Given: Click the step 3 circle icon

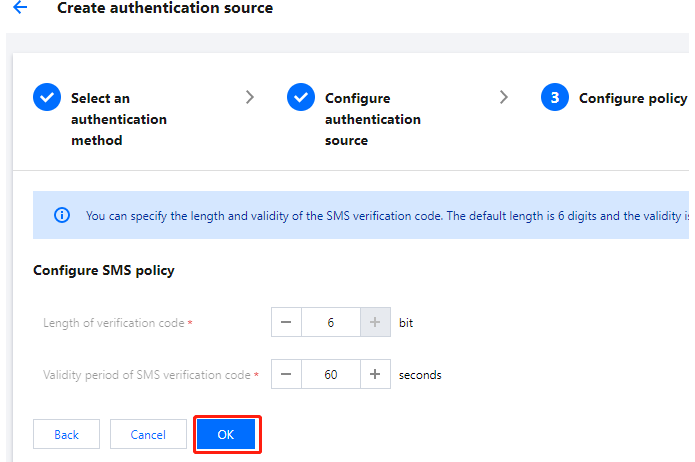Looking at the screenshot, I should pos(554,97).
